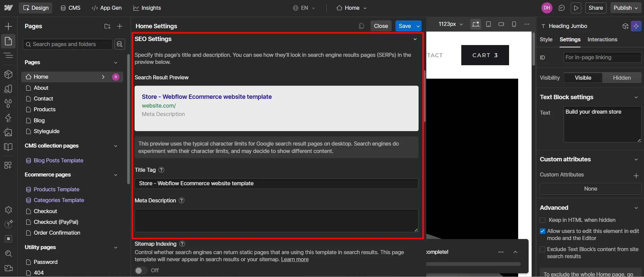Open Meta Description help tooltip
This screenshot has height=277, width=644.
(181, 200)
